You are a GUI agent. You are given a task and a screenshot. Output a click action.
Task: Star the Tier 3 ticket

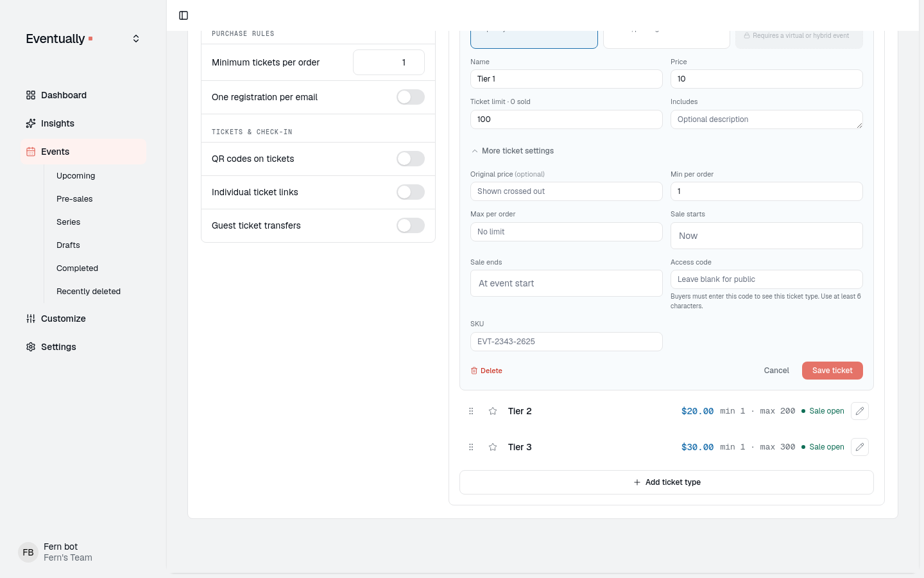(x=493, y=447)
